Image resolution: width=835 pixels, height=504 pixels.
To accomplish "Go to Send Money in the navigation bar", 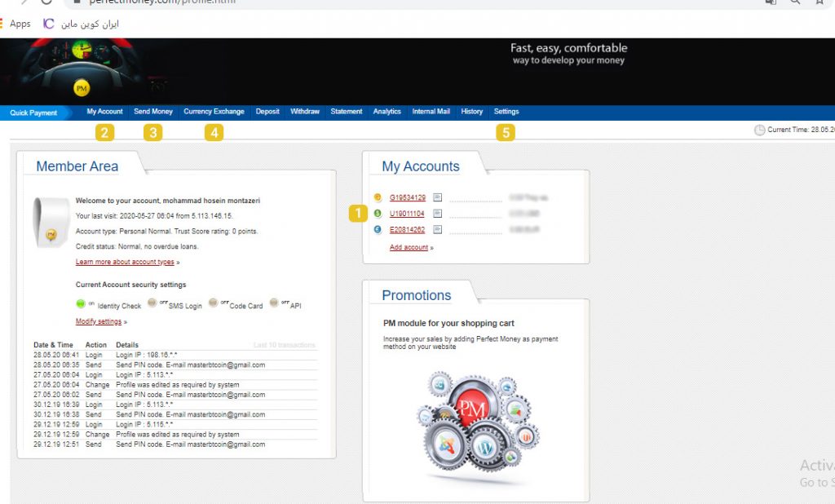I will (153, 112).
